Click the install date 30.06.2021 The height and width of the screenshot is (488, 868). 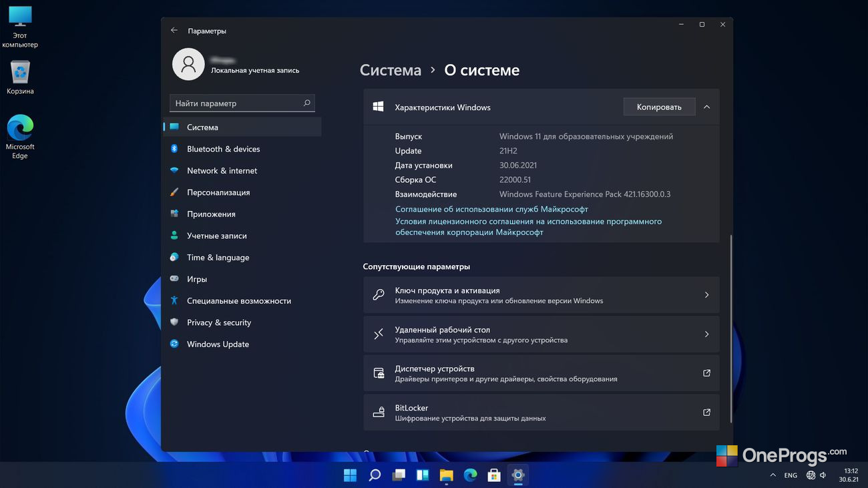[x=518, y=166]
